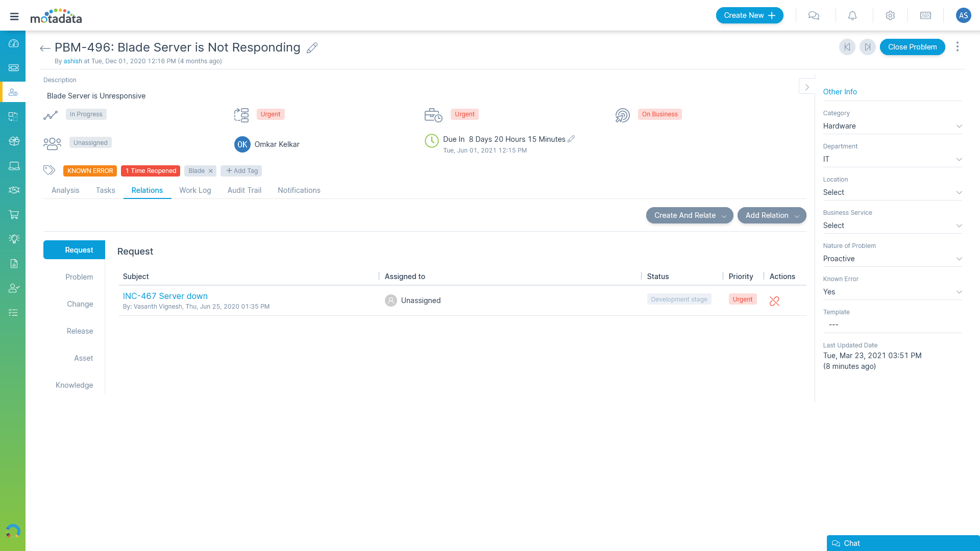Open the Requests ticket module

(13, 68)
